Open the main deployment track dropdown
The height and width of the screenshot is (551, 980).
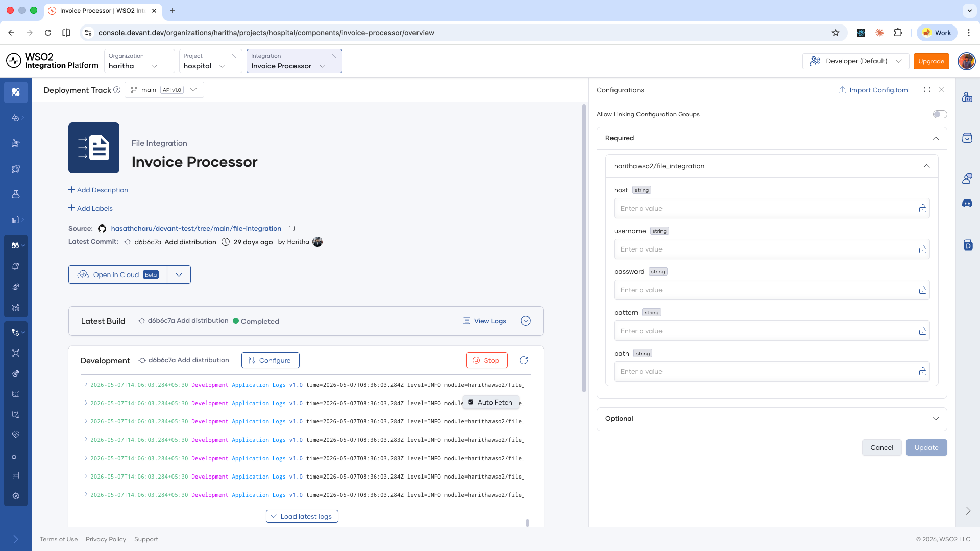pos(164,90)
